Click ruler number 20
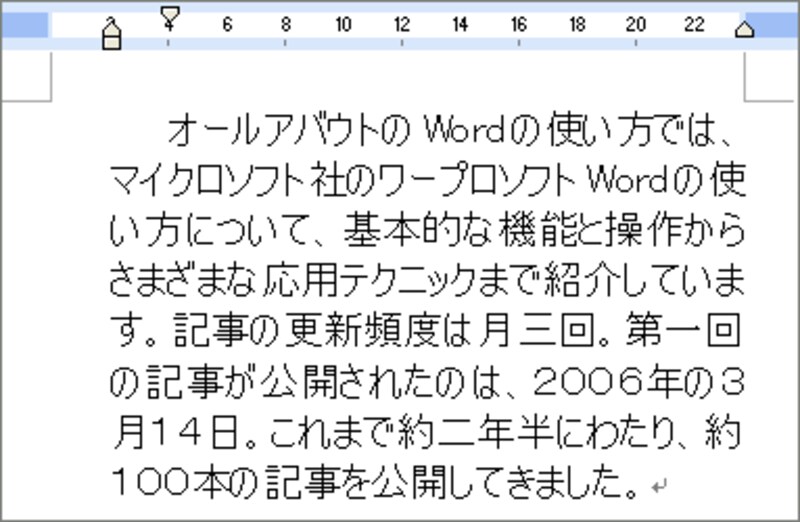This screenshot has height=522, width=800. point(636,24)
